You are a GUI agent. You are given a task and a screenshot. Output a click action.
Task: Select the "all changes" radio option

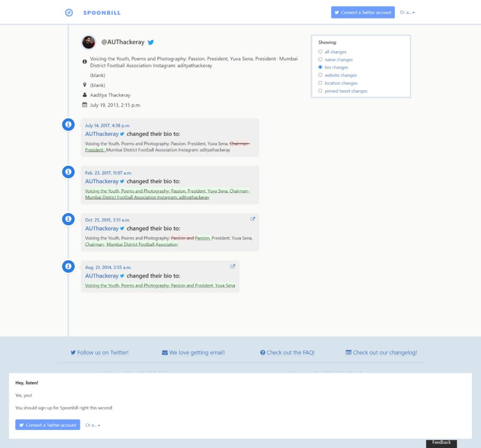click(320, 52)
